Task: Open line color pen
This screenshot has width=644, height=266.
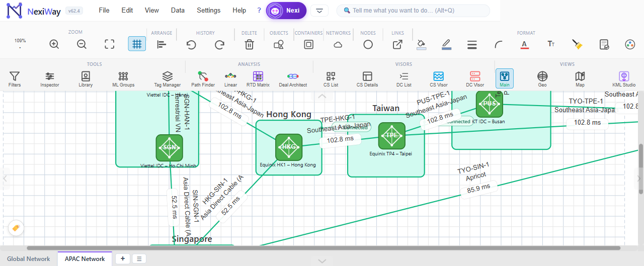Action: [446, 44]
